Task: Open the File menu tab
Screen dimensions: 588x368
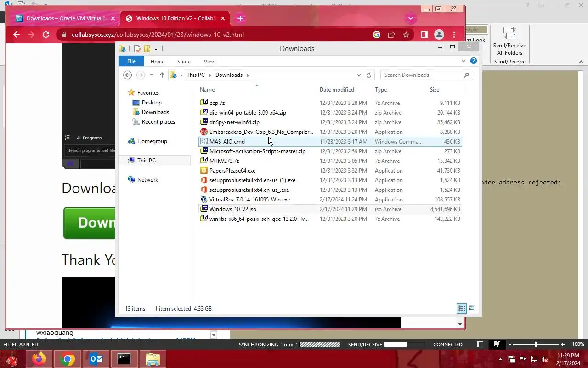Action: pos(131,61)
